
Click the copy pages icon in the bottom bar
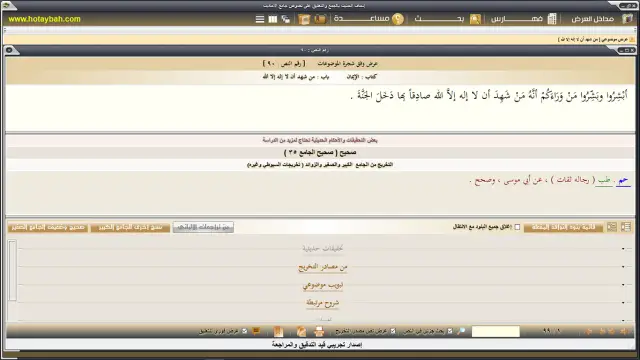point(301,331)
